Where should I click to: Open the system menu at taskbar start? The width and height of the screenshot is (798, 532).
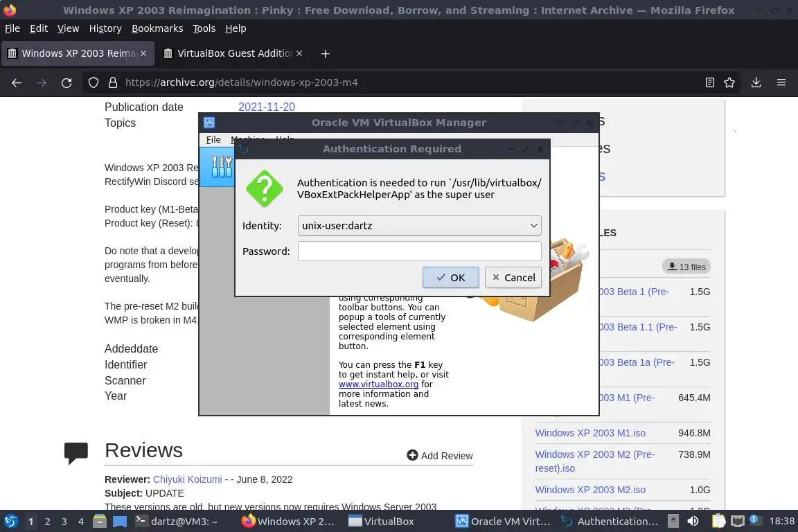coord(10,522)
